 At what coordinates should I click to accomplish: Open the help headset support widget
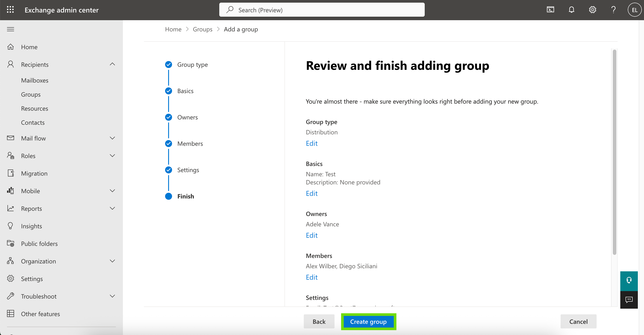coord(629,280)
